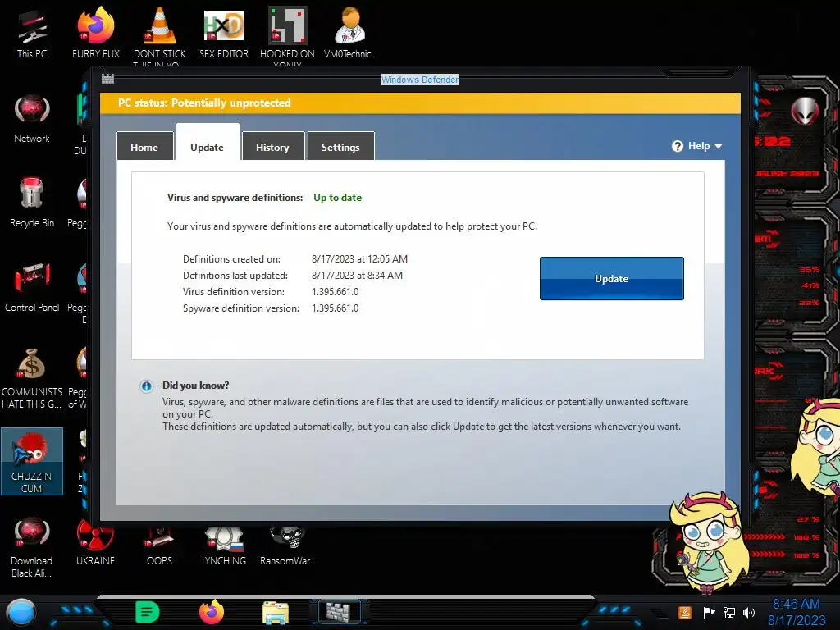Open the money bag COMMUNISTS HATE THIS icon
Image resolution: width=840 pixels, height=630 pixels.
32,377
